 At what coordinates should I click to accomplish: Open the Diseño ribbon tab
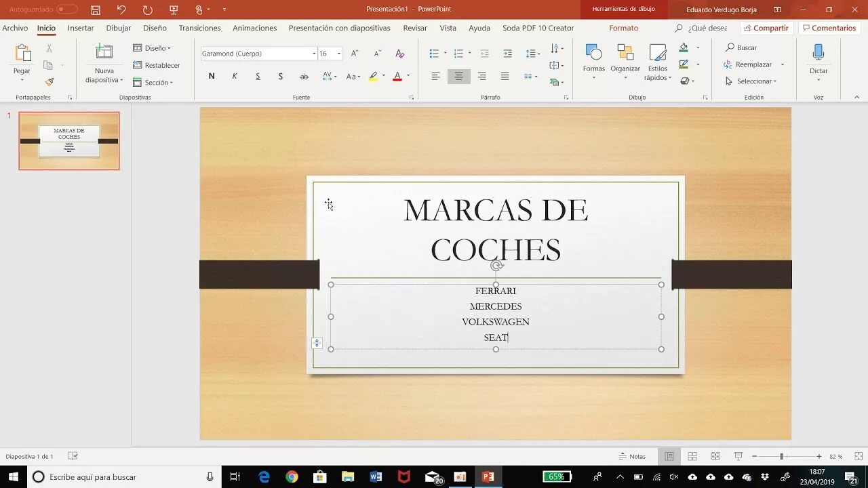tap(155, 28)
